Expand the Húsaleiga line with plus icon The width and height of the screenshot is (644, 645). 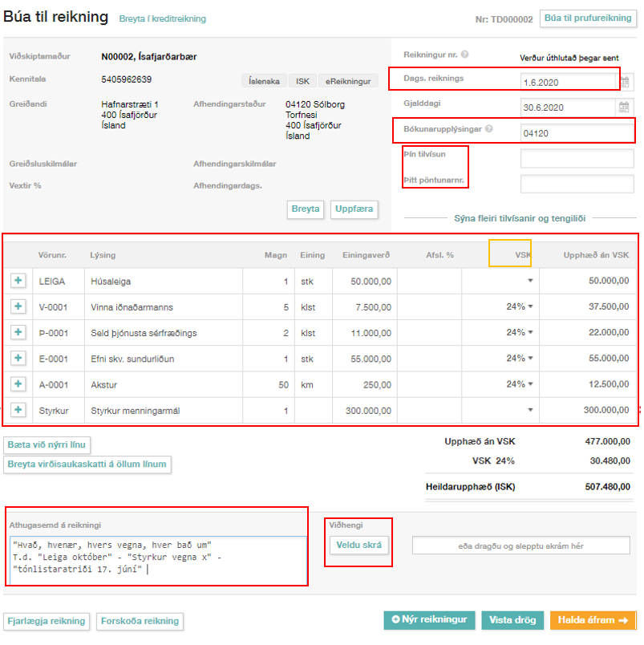click(x=18, y=281)
